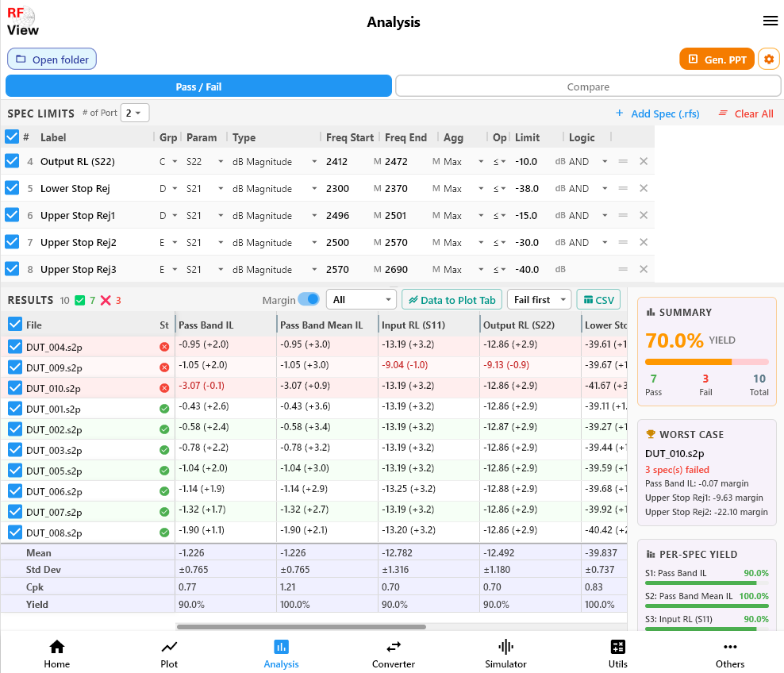Toggle the select-all spec limits checkbox

[11, 137]
